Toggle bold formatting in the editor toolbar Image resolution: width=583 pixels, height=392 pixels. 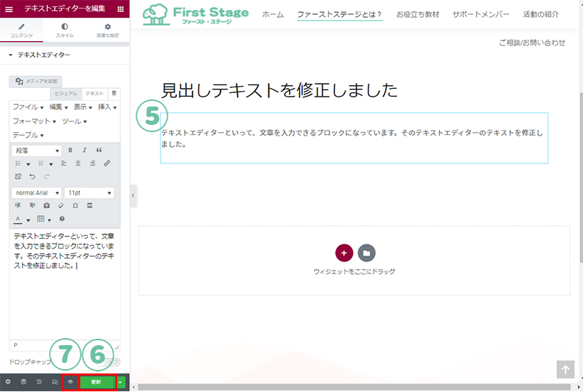coord(70,151)
